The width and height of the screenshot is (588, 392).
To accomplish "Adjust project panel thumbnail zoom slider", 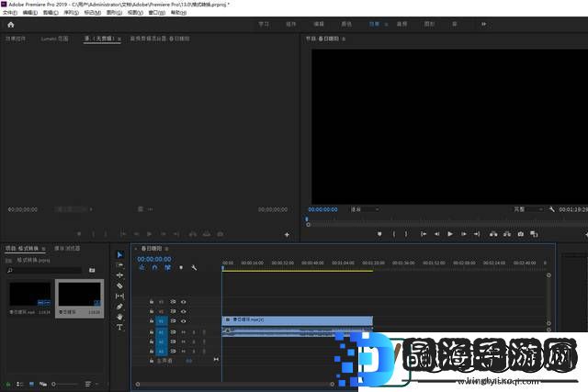I will [64, 384].
